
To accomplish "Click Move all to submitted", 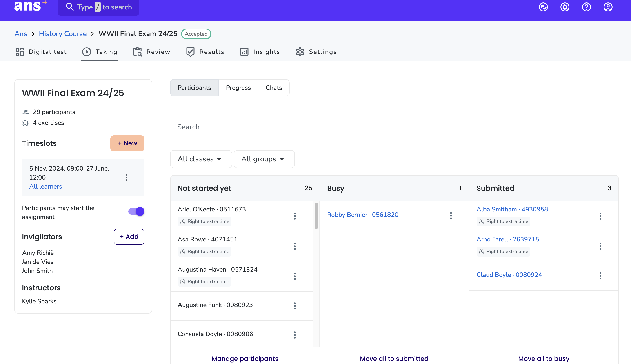I will click(x=394, y=358).
